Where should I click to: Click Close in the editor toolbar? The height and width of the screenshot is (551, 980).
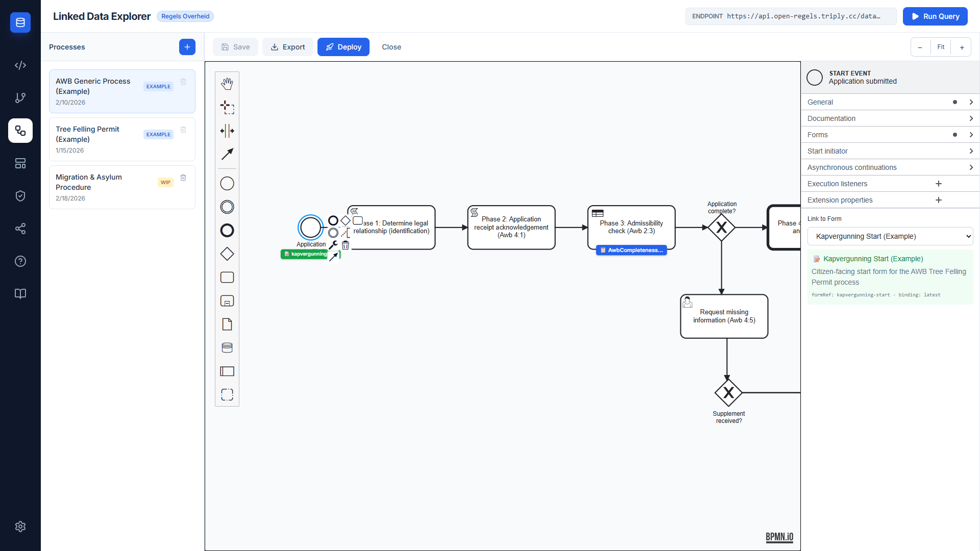click(x=391, y=47)
